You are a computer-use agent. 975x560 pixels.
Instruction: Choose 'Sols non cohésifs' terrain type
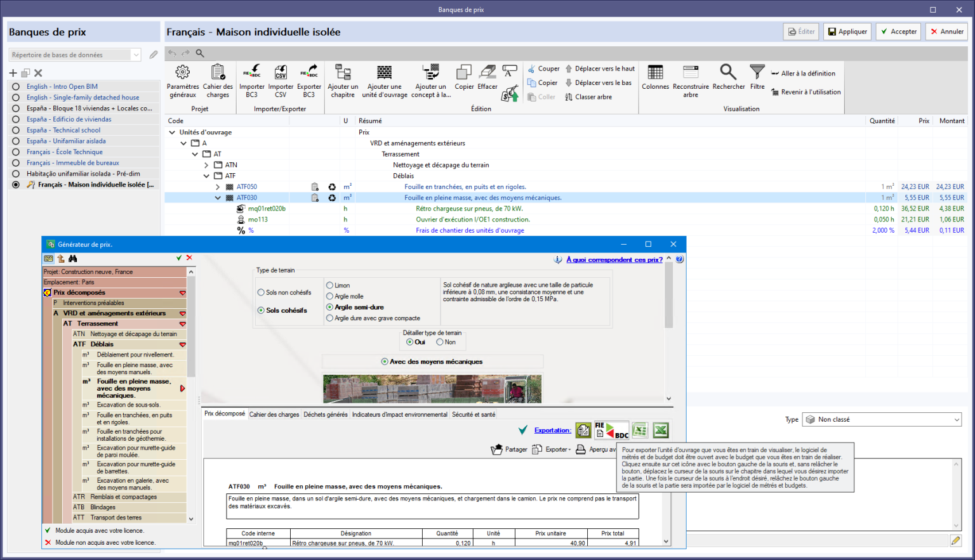[261, 293]
